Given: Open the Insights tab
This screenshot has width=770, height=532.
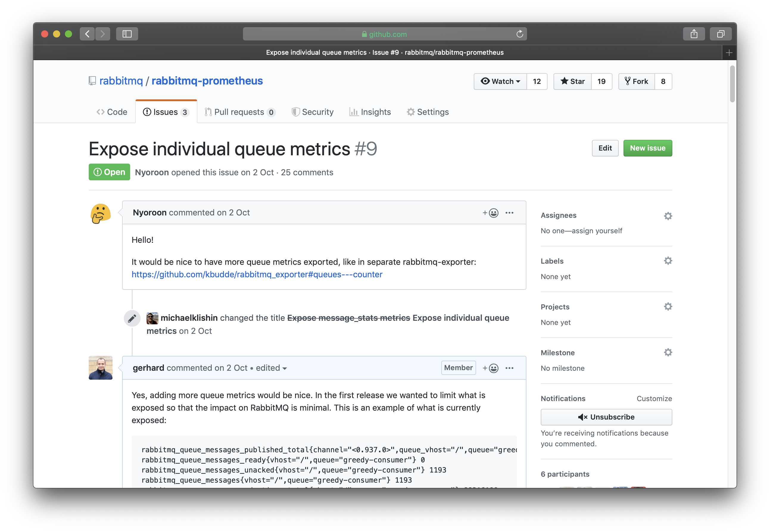Looking at the screenshot, I should click(370, 112).
